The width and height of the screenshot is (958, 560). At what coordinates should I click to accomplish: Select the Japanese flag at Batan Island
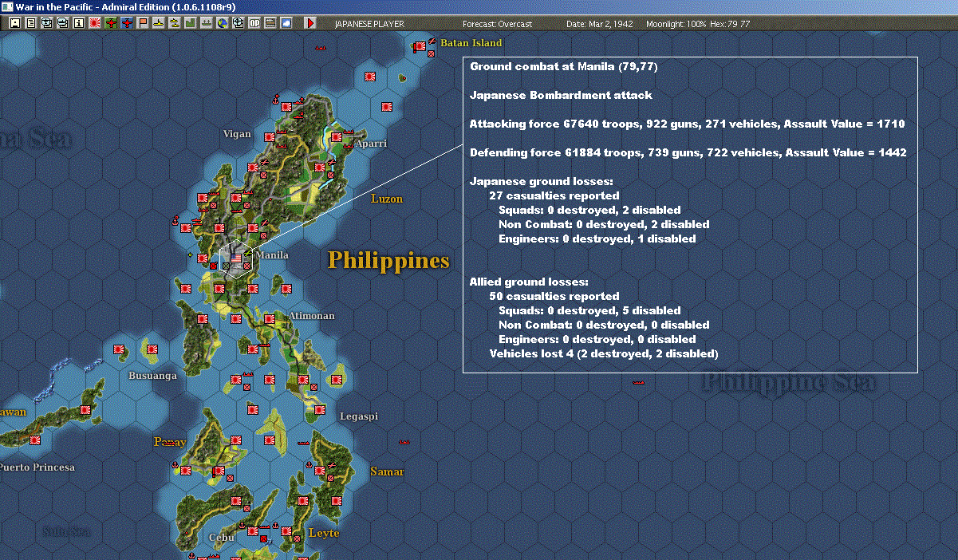pos(419,47)
